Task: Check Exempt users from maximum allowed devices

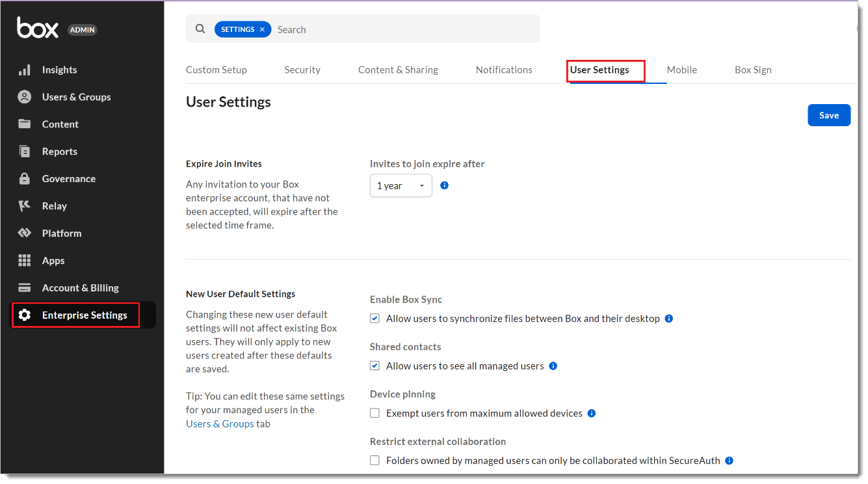Action: pyautogui.click(x=375, y=413)
